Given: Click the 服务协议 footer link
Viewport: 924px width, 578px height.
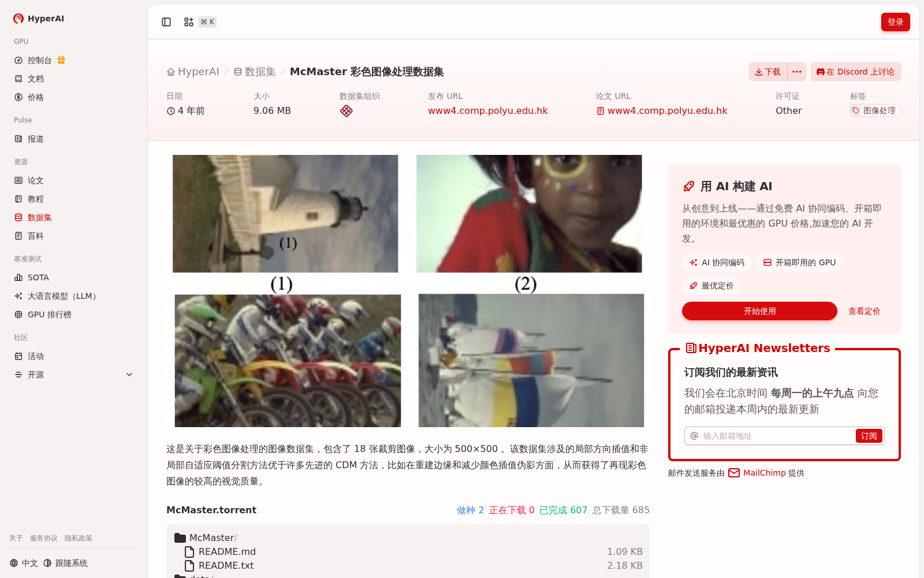Looking at the screenshot, I should [x=44, y=538].
